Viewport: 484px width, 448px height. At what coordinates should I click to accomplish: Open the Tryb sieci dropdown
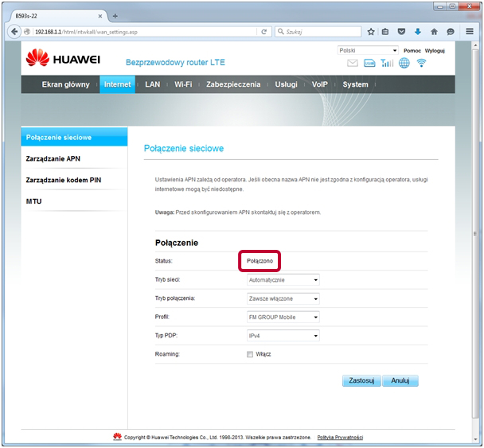point(283,280)
